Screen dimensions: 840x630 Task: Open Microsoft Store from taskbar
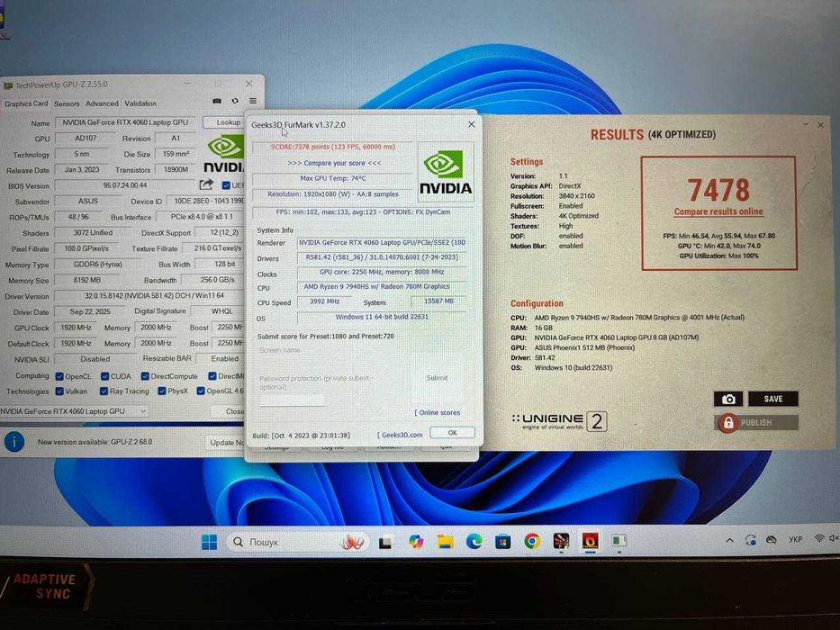[x=502, y=542]
